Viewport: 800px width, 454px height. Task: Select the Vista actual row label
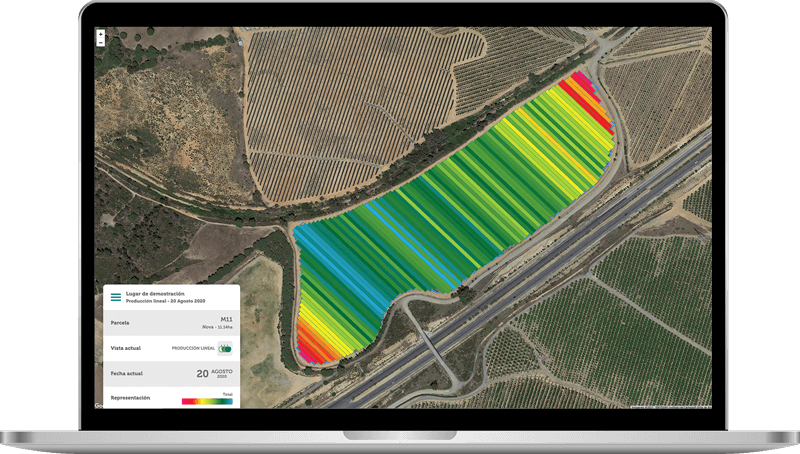(x=127, y=348)
